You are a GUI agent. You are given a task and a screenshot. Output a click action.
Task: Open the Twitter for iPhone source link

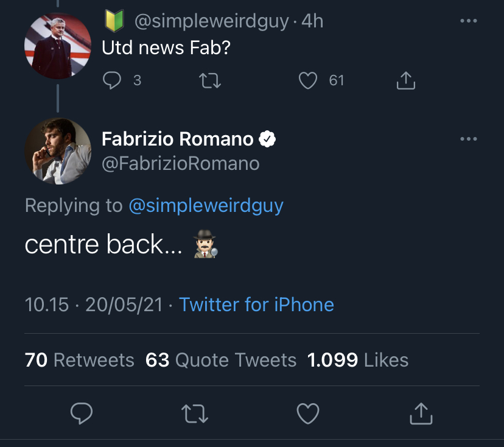click(x=256, y=304)
